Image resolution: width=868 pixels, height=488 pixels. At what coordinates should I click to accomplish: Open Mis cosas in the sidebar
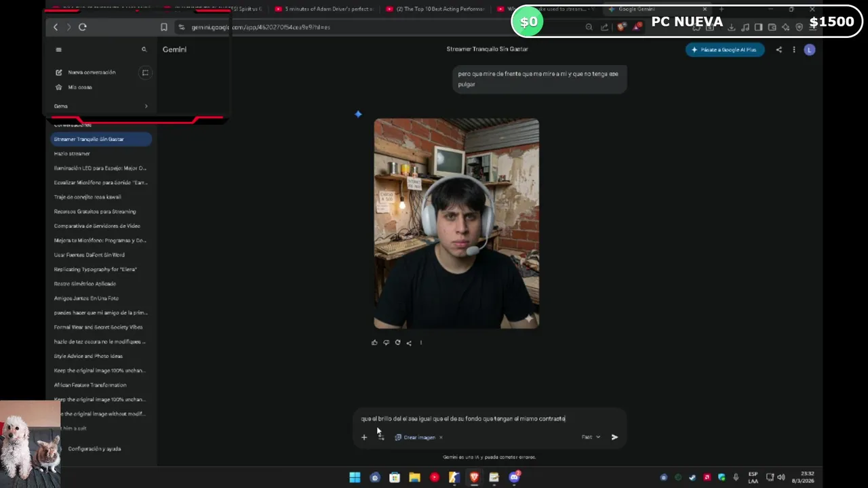point(80,87)
